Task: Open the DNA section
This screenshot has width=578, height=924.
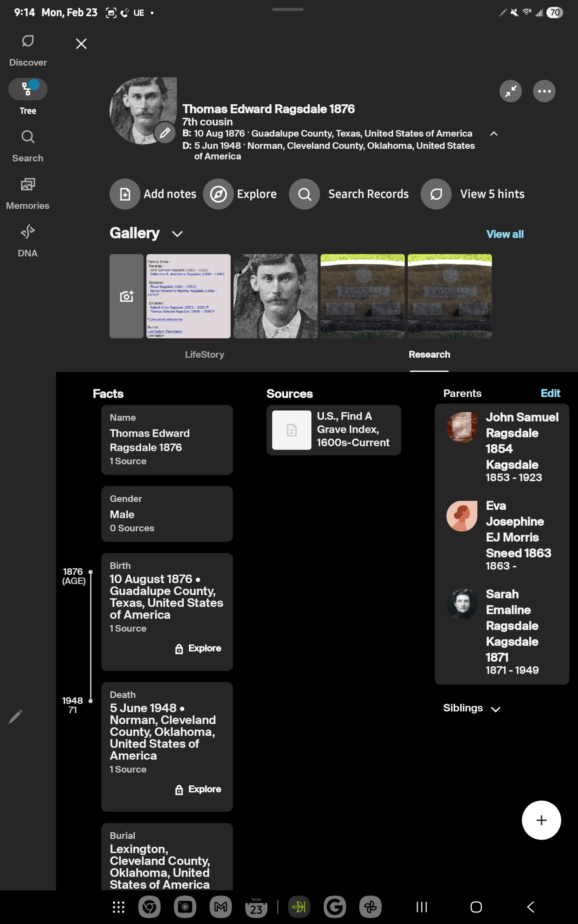Action: [x=27, y=239]
